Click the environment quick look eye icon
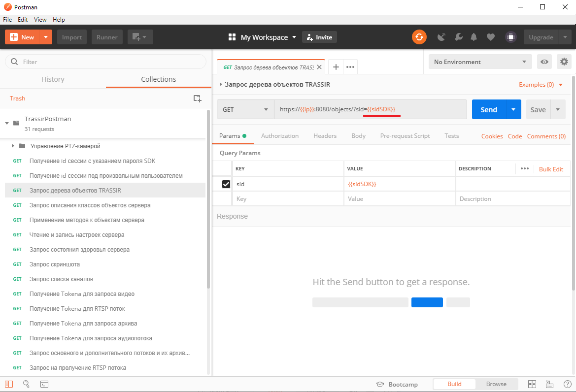576x392 pixels. [544, 62]
